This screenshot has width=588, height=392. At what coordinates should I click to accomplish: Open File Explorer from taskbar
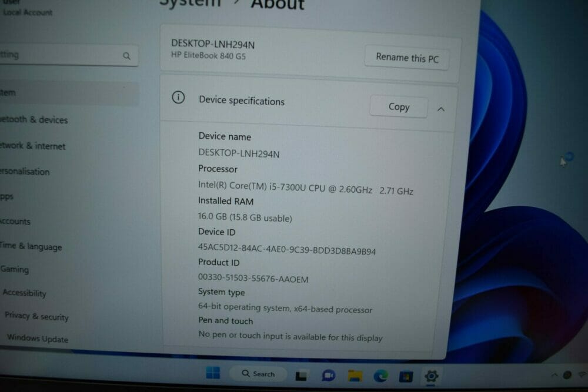point(355,376)
